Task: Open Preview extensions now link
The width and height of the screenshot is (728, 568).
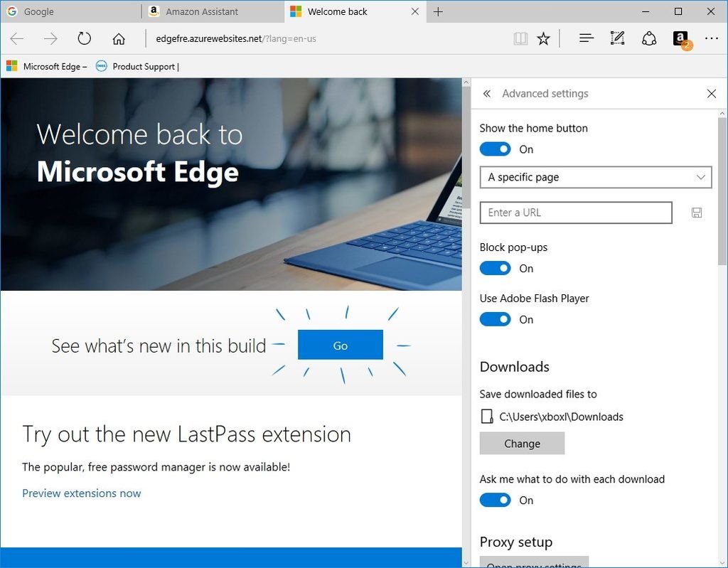Action: pos(81,493)
